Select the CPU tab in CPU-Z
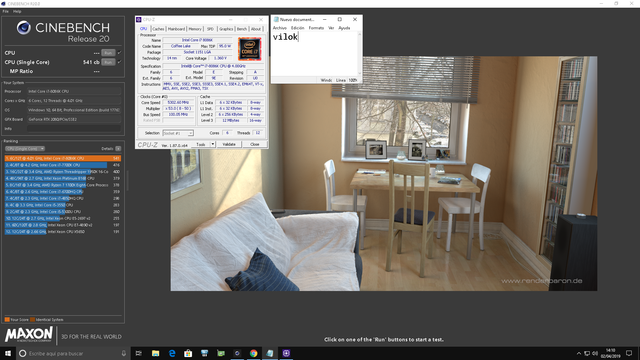 tap(144, 29)
